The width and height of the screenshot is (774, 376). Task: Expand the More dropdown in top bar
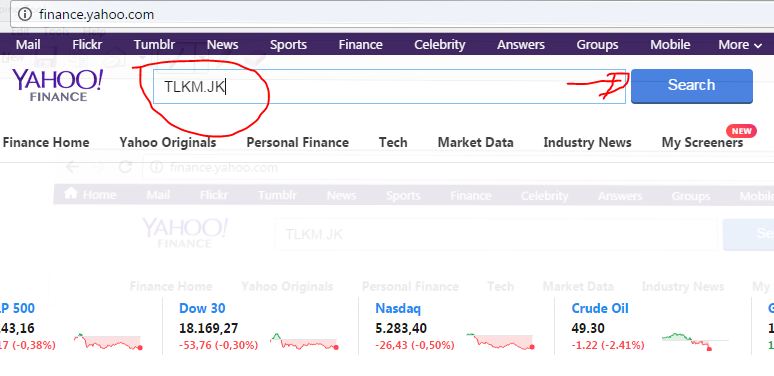point(740,45)
